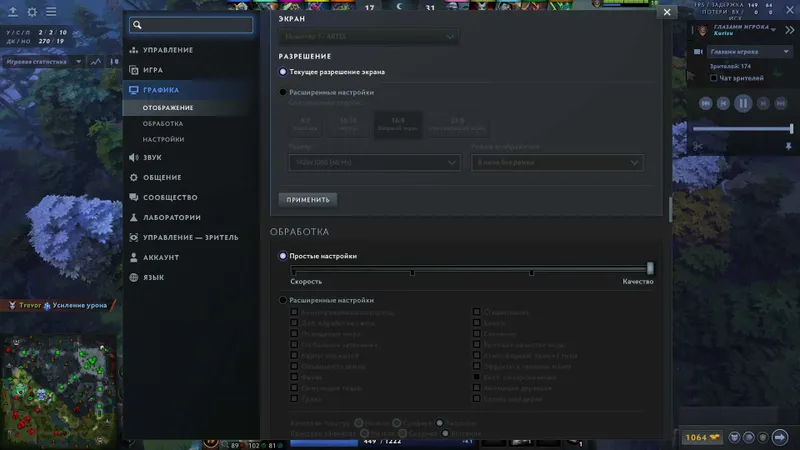The width and height of the screenshot is (800, 450).
Task: Click the Аккаунт person icon
Action: point(134,258)
